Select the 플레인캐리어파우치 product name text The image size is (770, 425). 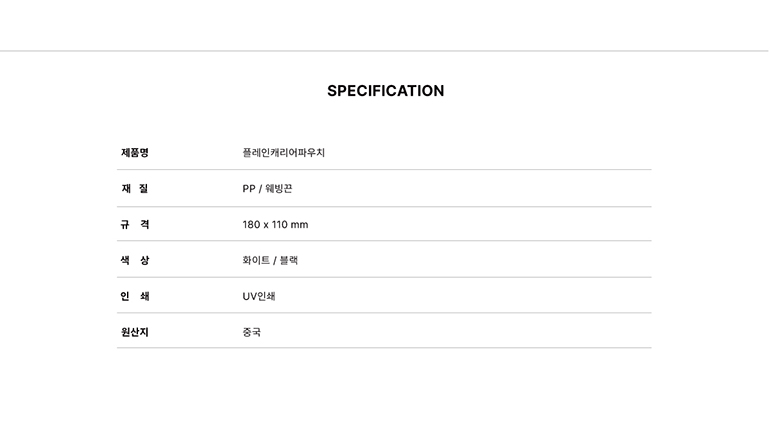(x=283, y=153)
